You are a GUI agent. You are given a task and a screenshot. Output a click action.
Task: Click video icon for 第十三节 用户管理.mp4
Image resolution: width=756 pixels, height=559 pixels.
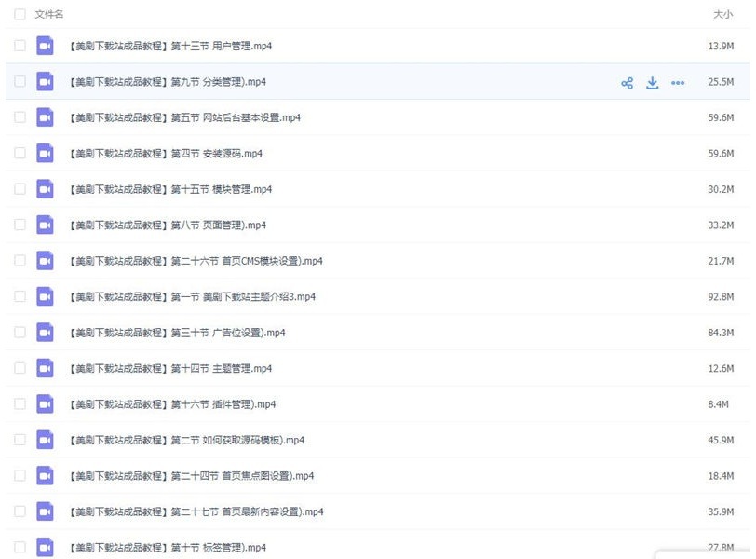(45, 46)
